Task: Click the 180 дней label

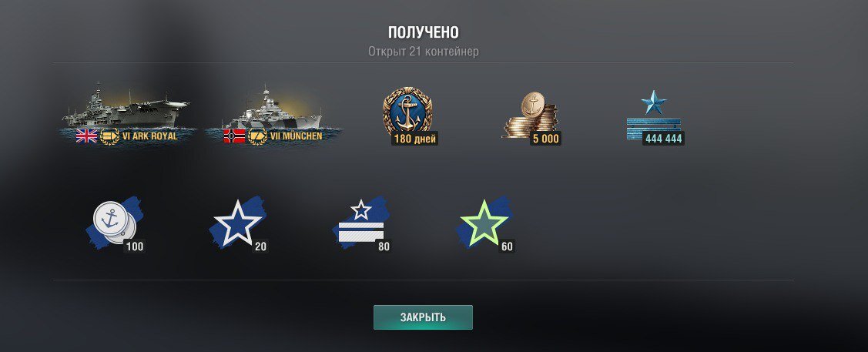Action: tap(414, 139)
